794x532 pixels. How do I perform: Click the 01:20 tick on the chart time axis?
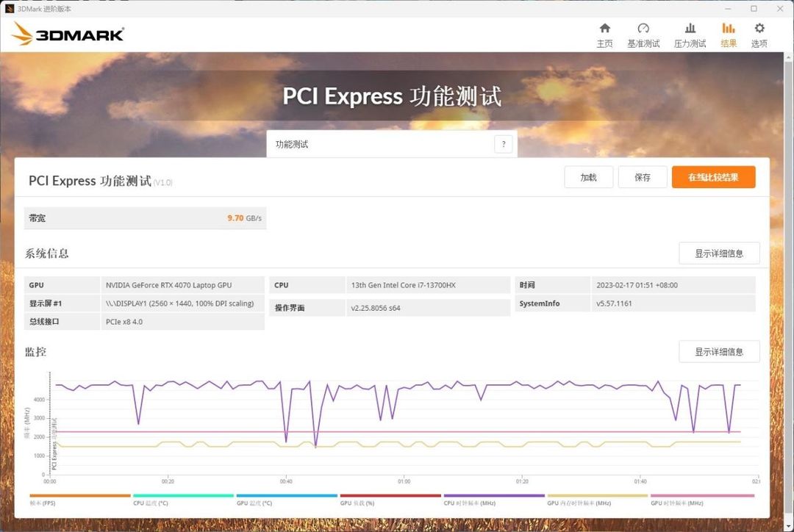pos(522,481)
